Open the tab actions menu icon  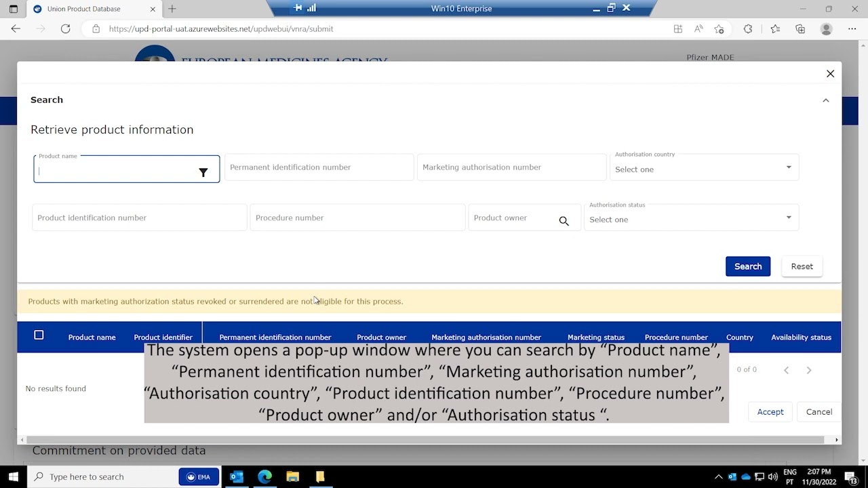coord(13,9)
